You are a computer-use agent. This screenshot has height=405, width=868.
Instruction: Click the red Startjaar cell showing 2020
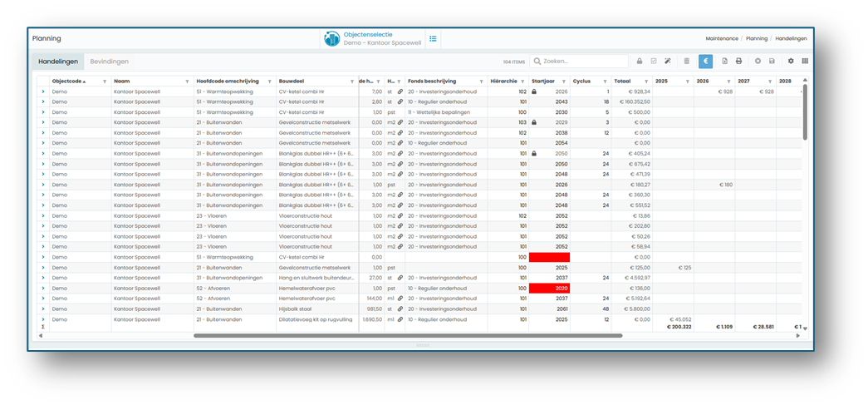[x=549, y=288]
